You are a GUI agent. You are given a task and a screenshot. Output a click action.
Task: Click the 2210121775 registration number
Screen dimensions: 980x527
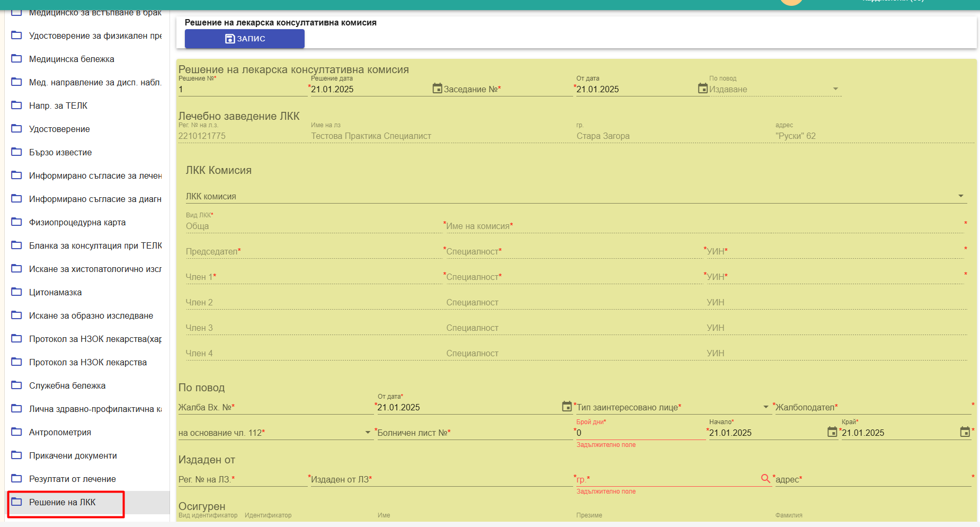pyautogui.click(x=202, y=136)
